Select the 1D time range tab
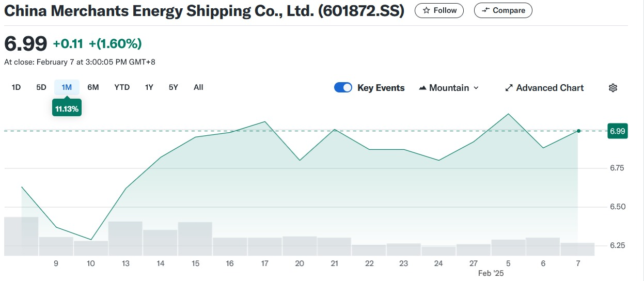The height and width of the screenshot is (281, 644). (16, 87)
